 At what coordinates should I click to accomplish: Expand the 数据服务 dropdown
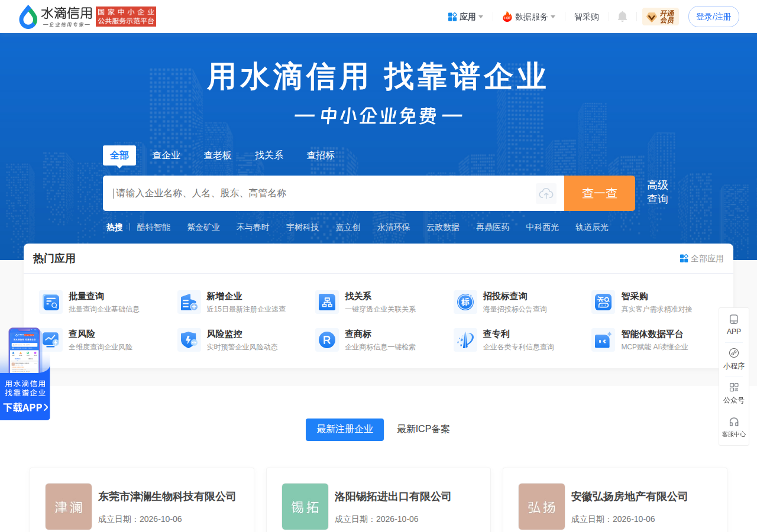point(529,17)
